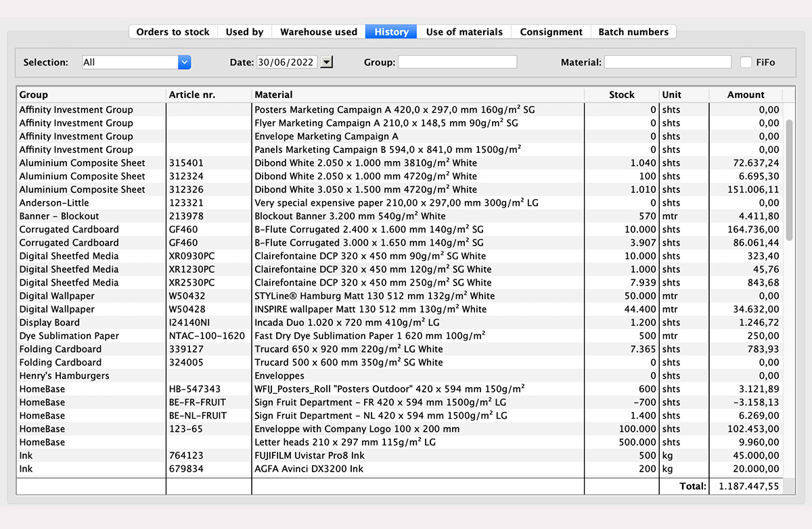Enable the FiFo checkbox
Viewport: 812px width, 529px height.
(x=746, y=62)
